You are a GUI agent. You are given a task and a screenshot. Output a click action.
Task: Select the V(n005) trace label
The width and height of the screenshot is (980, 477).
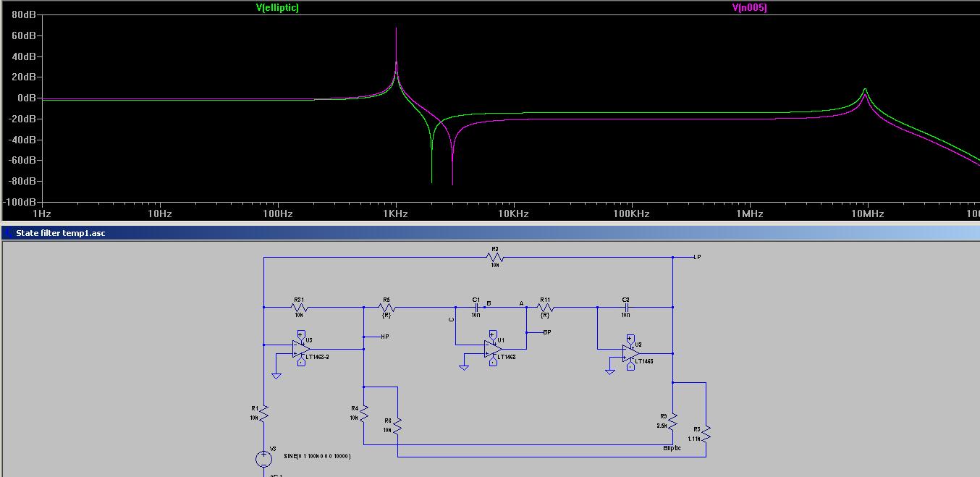[749, 8]
